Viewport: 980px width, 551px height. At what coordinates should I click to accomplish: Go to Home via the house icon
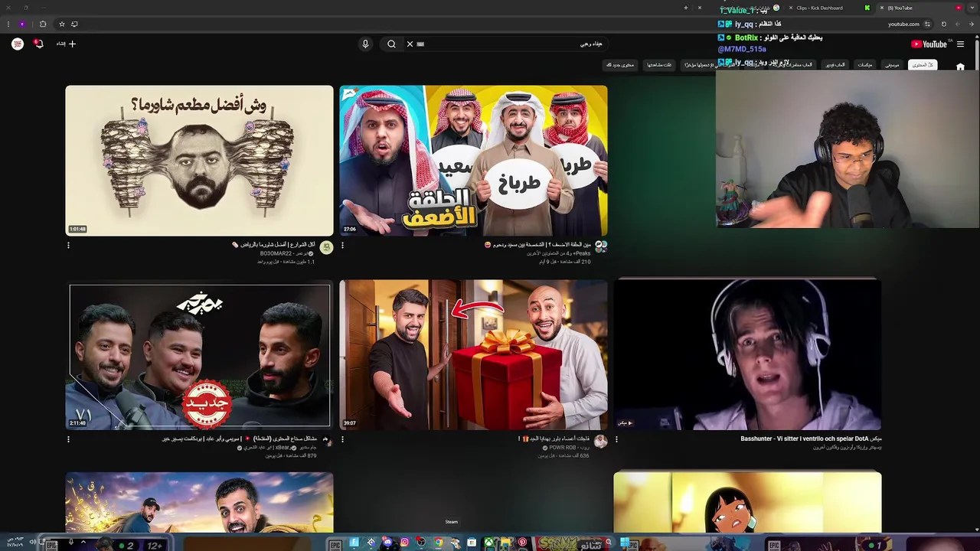[x=960, y=67]
